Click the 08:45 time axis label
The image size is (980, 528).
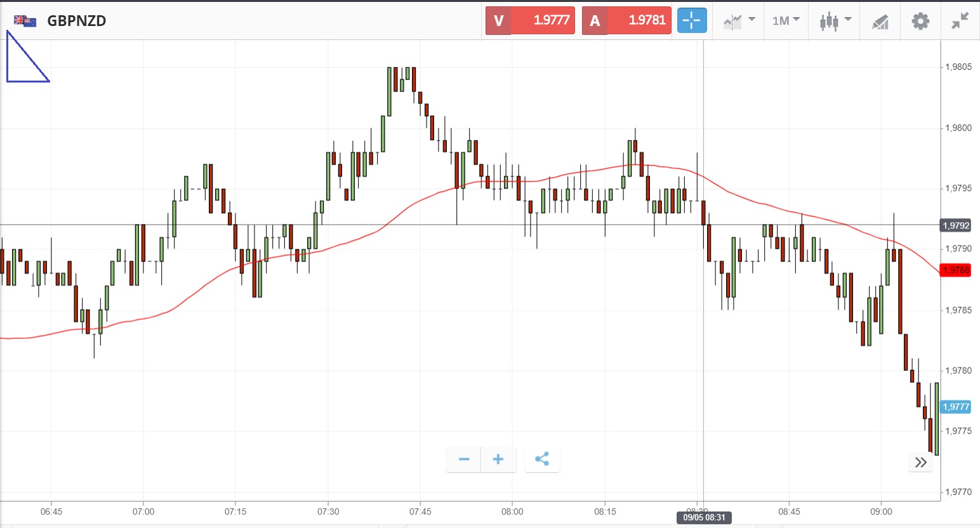[789, 511]
